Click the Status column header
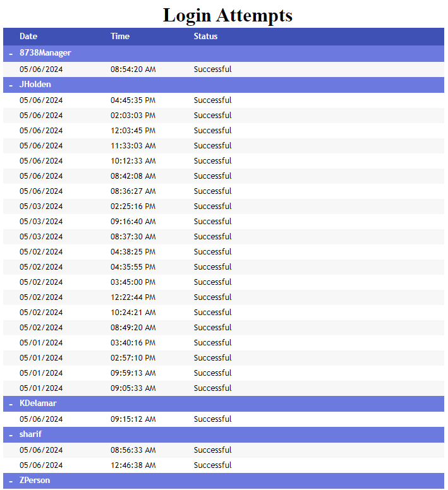Image resolution: width=448 pixels, height=490 pixels. (205, 37)
